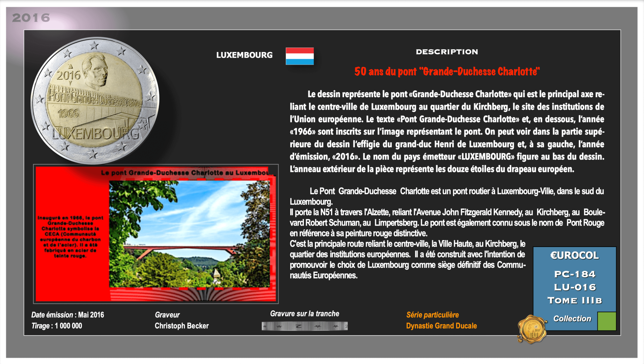Click the red Grande-Duchesse Charlotte title

[447, 71]
